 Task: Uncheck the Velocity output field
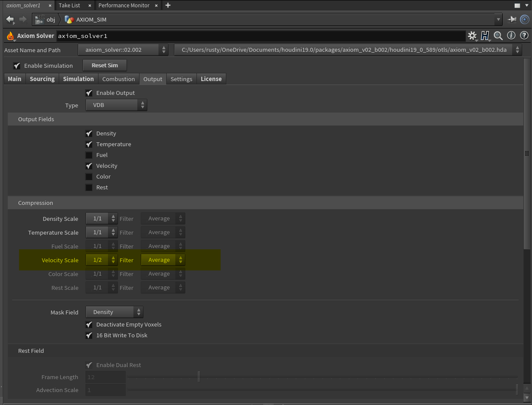[89, 166]
